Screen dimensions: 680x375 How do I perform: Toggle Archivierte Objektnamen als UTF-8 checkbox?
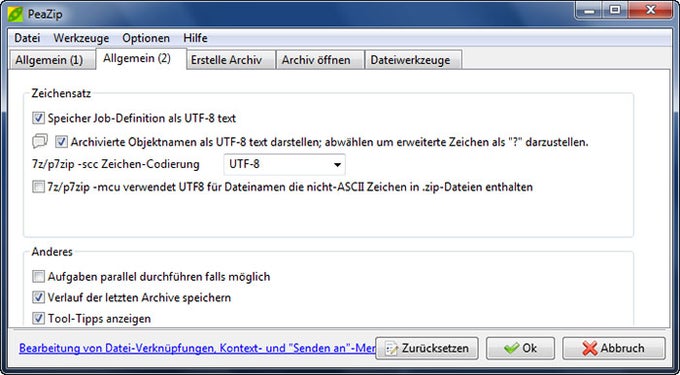coord(62,141)
